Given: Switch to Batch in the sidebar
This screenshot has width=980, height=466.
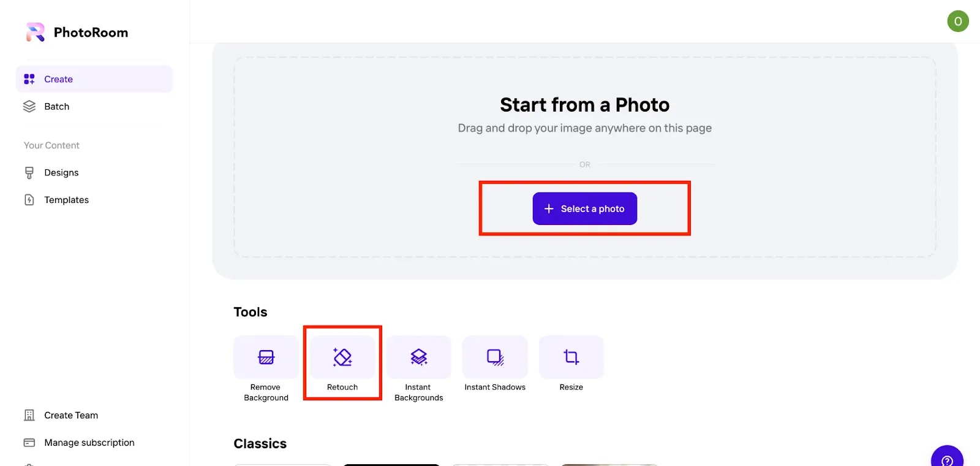Looking at the screenshot, I should 94,106.
